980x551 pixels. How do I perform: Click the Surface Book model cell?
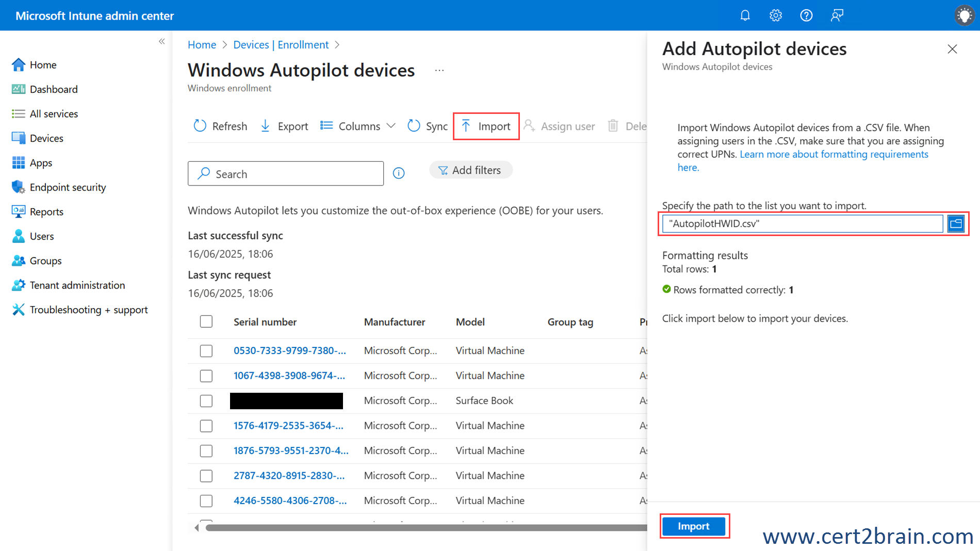(484, 400)
